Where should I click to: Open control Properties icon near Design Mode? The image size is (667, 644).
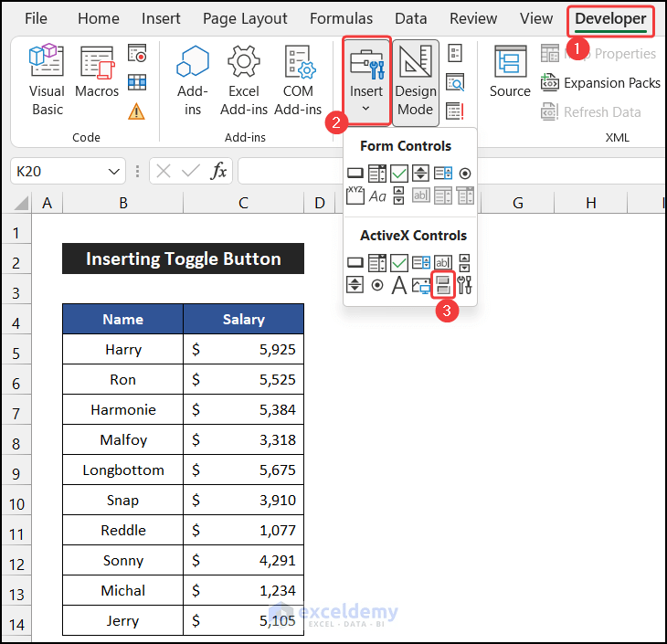click(455, 53)
